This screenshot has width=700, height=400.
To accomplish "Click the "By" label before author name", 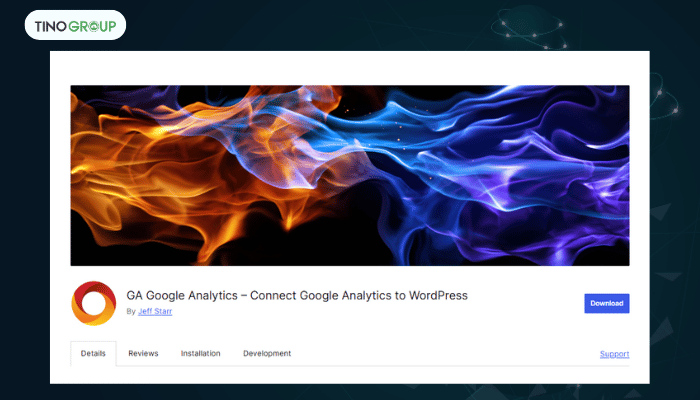I will 131,312.
